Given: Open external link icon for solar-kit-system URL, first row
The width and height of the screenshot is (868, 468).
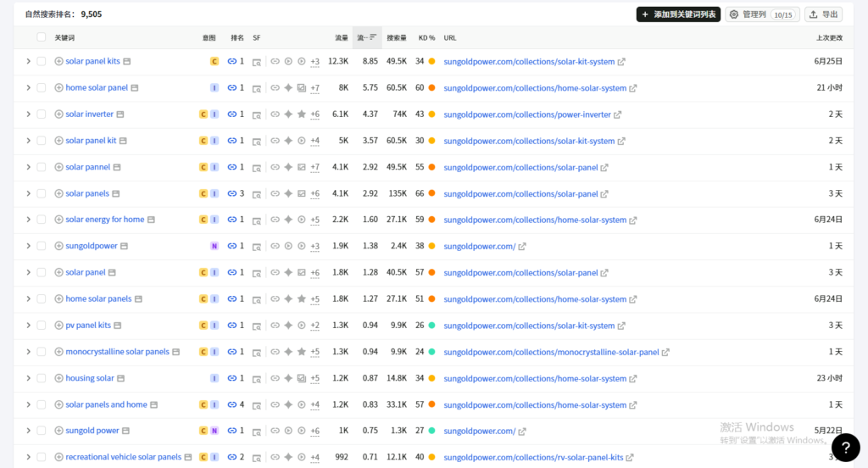Looking at the screenshot, I should [x=621, y=62].
